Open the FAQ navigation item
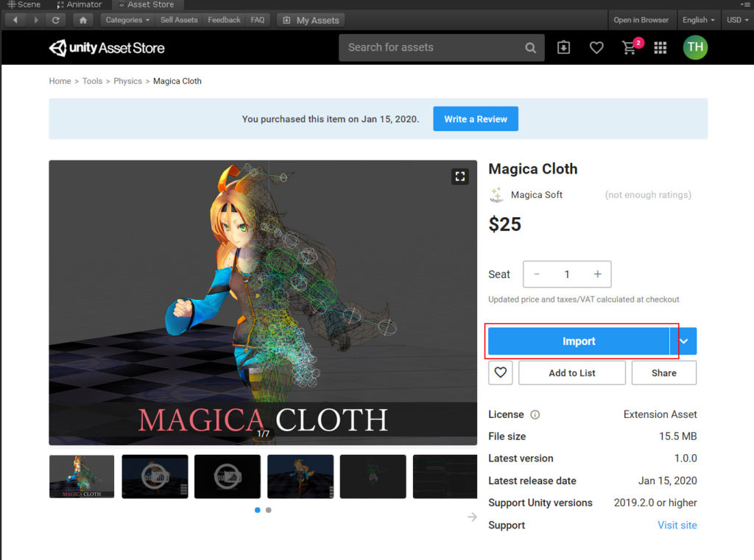This screenshot has width=754, height=560. [258, 20]
